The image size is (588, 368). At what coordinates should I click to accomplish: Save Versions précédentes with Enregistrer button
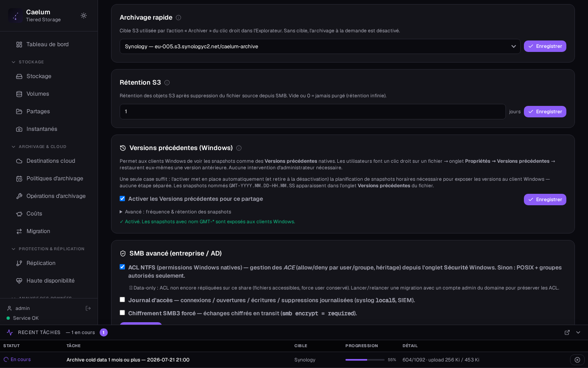pyautogui.click(x=545, y=200)
